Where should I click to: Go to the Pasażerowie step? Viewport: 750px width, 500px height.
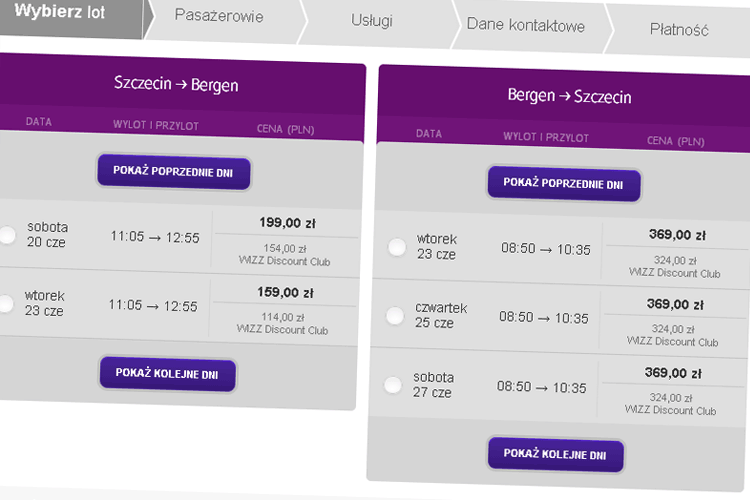tap(219, 16)
